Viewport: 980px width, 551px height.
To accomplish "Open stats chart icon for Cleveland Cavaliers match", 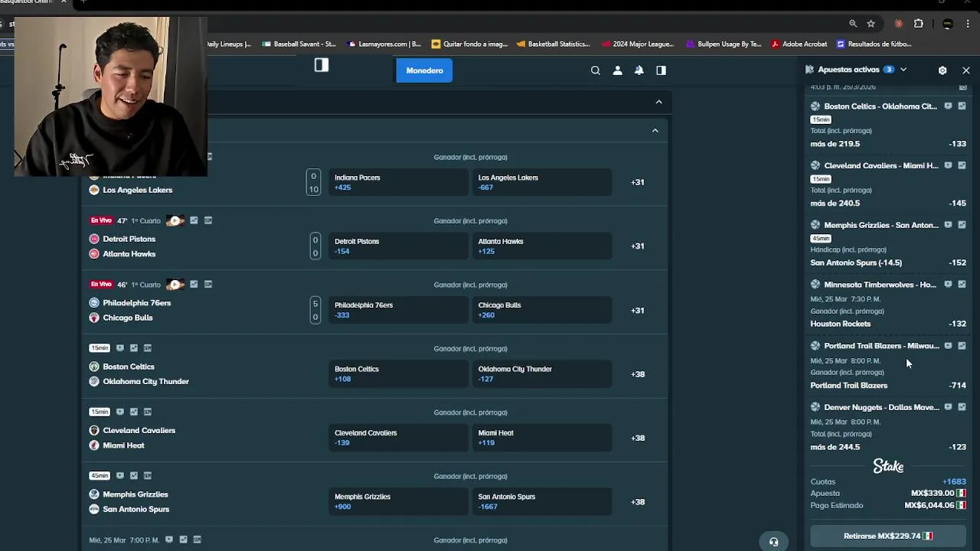I will click(134, 412).
